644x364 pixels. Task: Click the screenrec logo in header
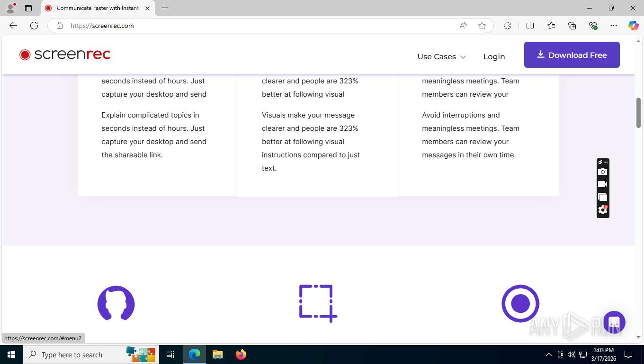pos(65,55)
